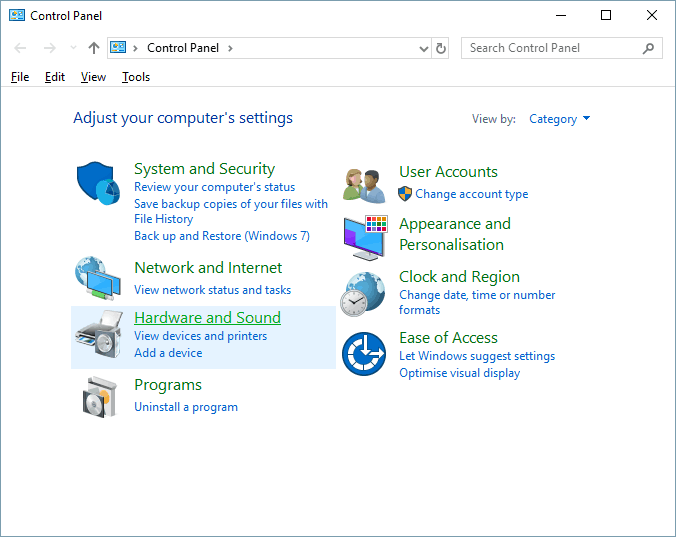Click Optimise visual display
The image size is (676, 537).
pos(460,373)
